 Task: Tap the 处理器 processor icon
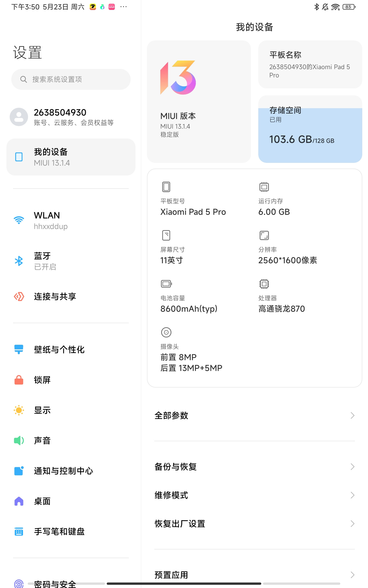[x=264, y=284]
